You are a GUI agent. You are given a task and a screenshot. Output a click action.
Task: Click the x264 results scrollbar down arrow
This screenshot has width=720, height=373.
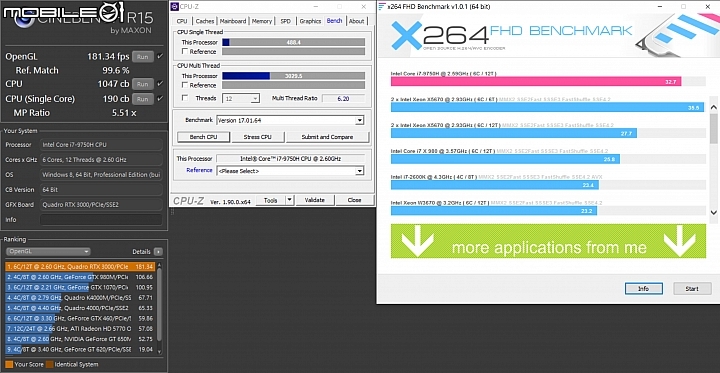(x=713, y=212)
